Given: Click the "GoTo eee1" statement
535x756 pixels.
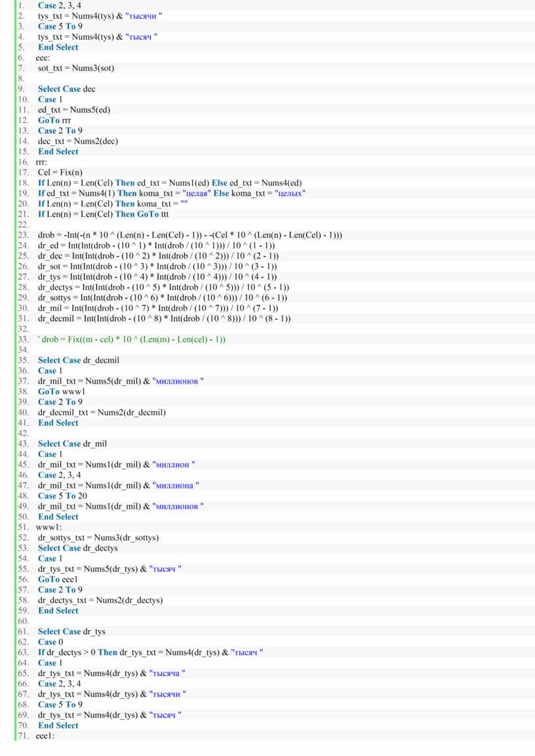Looking at the screenshot, I should 57,580.
